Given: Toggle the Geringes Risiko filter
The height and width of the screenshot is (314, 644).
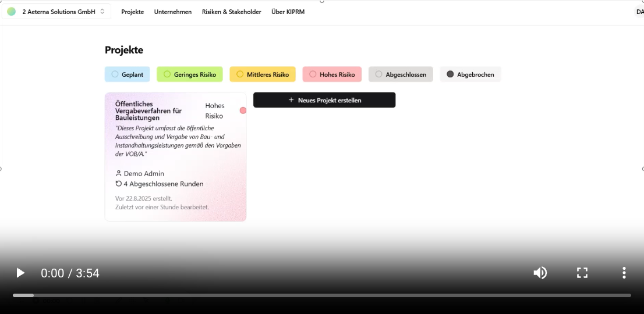Looking at the screenshot, I should tap(190, 74).
